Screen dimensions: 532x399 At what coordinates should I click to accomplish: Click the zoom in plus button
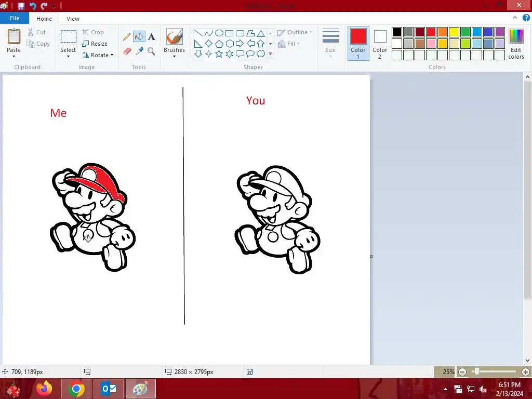[x=525, y=372]
